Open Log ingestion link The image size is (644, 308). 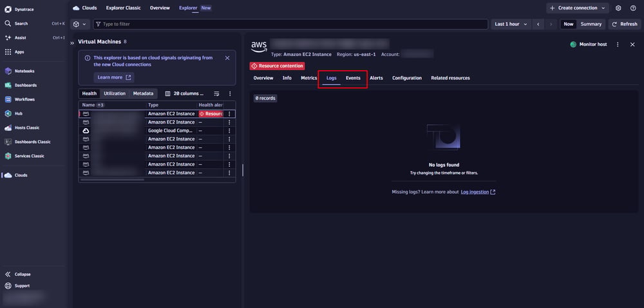[x=478, y=192]
